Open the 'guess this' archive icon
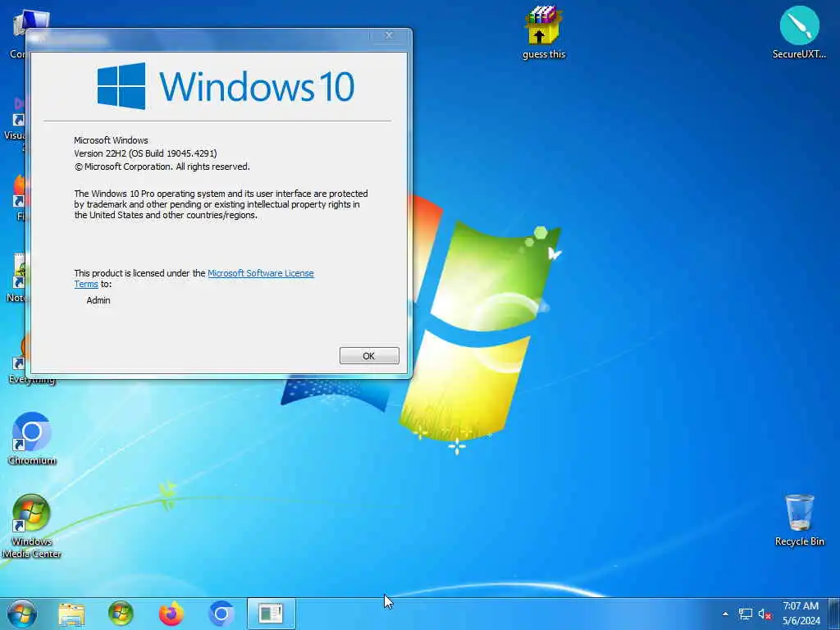 pyautogui.click(x=544, y=32)
